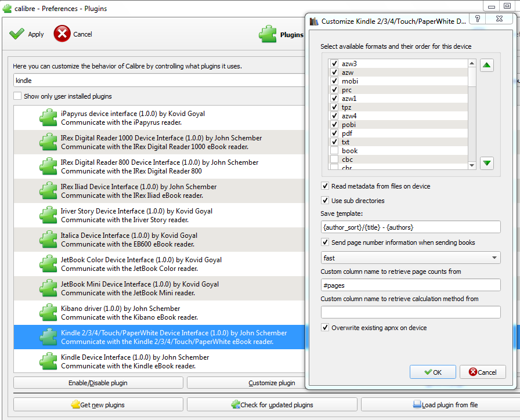Click the empty calculation method column field
The width and height of the screenshot is (520, 420).
tap(410, 312)
